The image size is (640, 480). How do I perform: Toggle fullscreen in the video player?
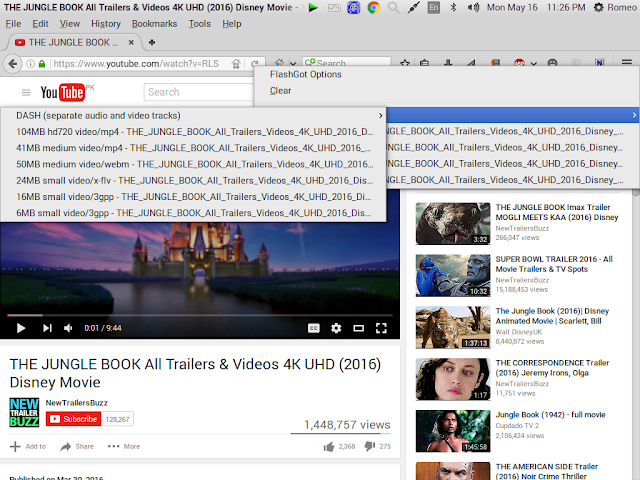(x=381, y=328)
